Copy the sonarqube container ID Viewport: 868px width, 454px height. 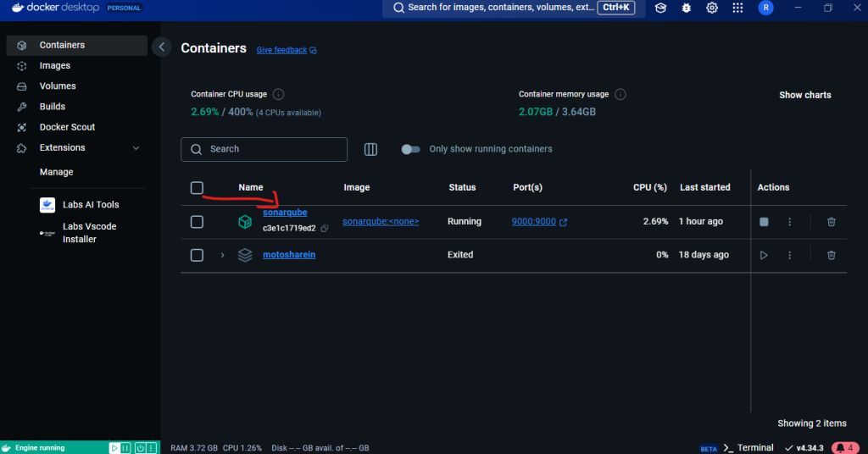[325, 229]
